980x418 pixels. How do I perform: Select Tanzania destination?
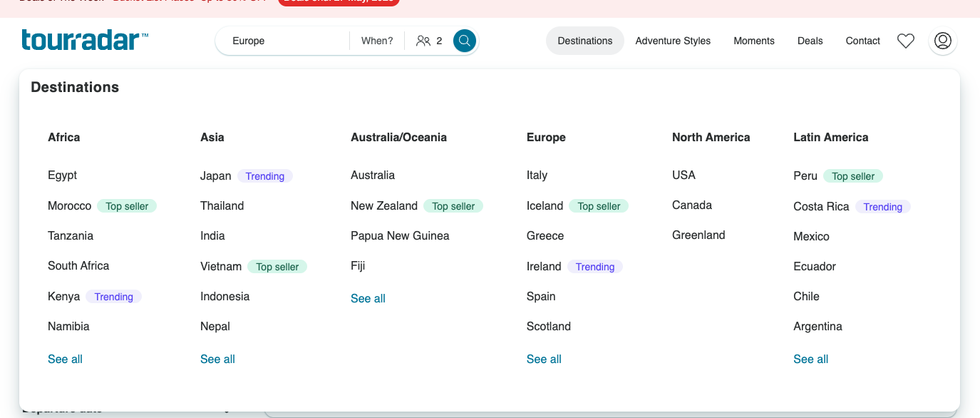click(x=71, y=235)
